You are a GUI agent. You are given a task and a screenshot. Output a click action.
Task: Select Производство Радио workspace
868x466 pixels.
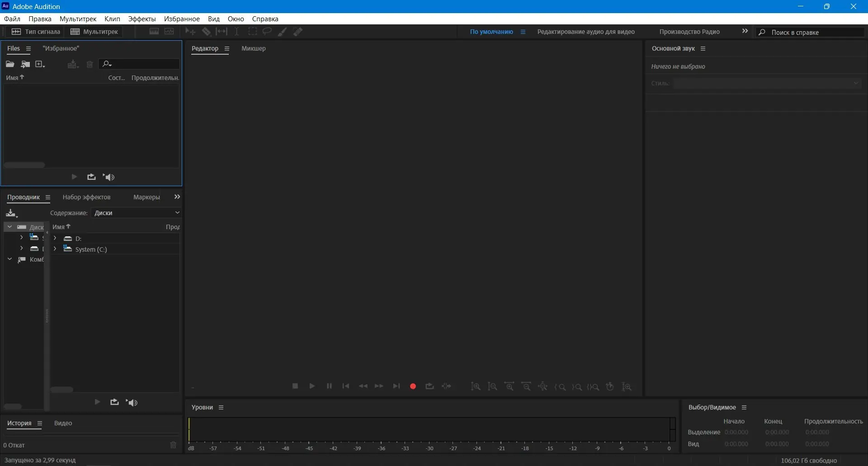point(689,32)
